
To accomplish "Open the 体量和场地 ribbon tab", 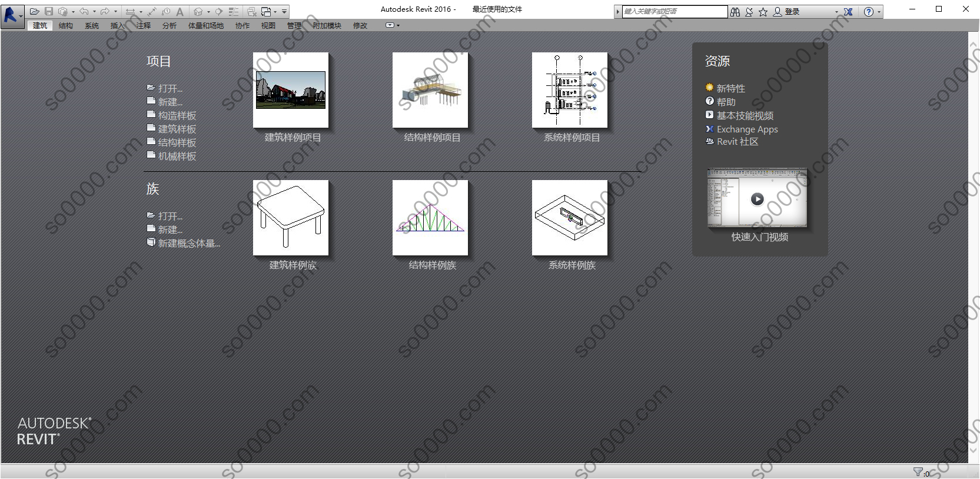I will (206, 25).
